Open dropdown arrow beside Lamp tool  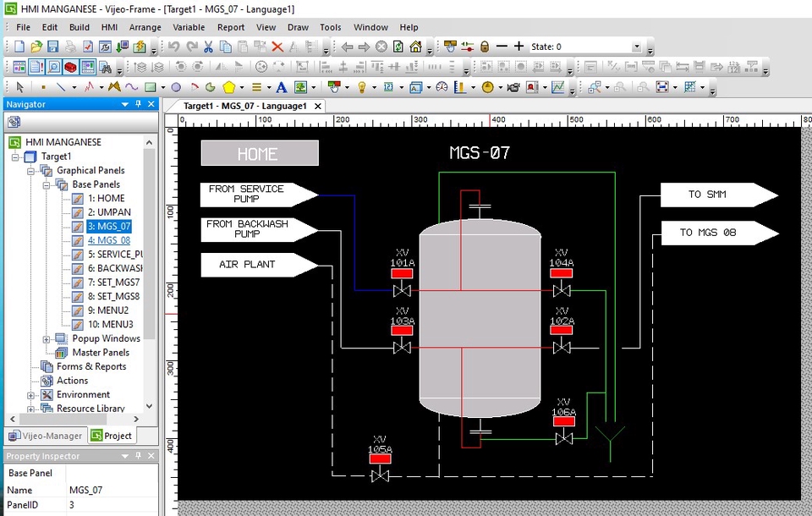(375, 87)
